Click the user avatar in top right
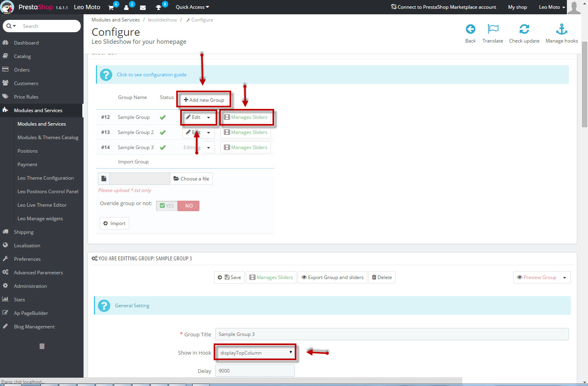This screenshot has height=386, width=588. 574,7
